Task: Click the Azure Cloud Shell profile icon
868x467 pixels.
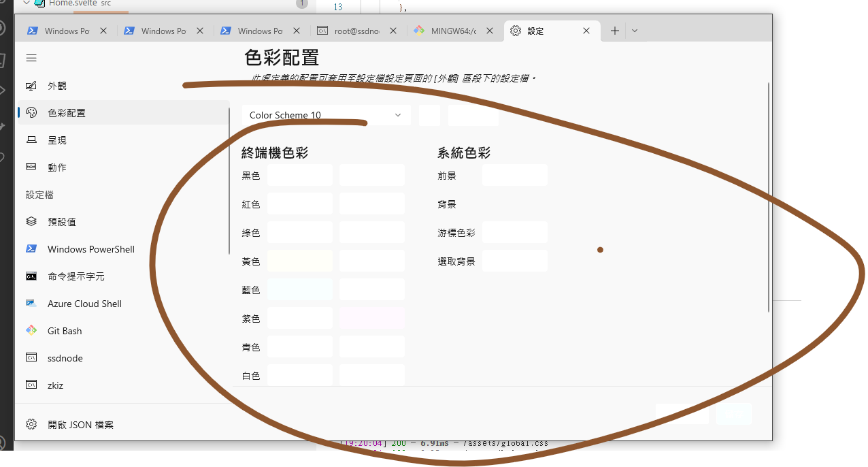Action: (x=31, y=304)
